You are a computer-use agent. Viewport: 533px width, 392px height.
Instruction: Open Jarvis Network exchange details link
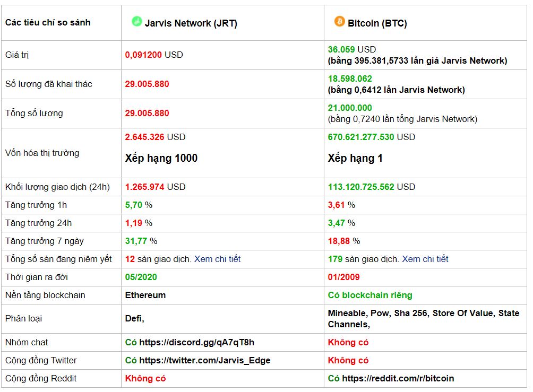[217, 259]
